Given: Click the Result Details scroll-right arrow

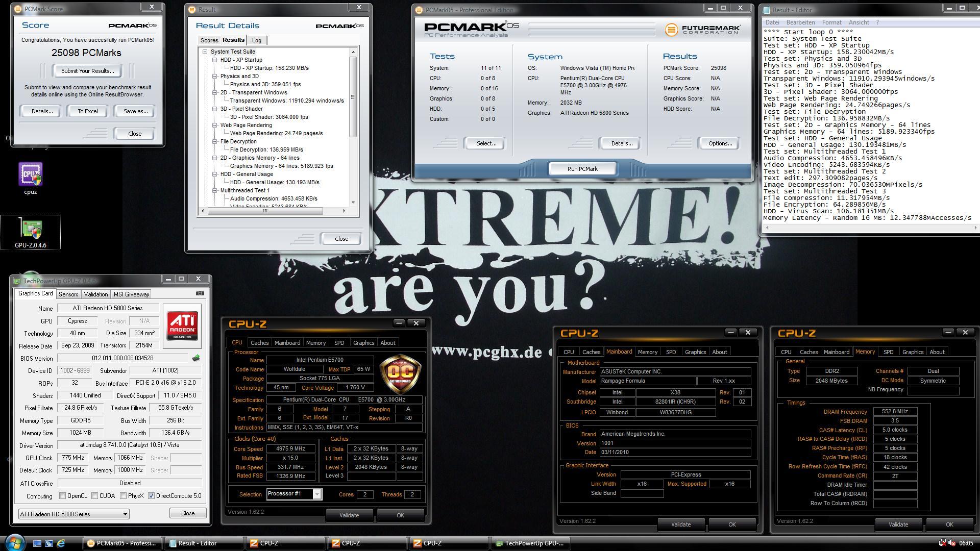Looking at the screenshot, I should coord(344,211).
